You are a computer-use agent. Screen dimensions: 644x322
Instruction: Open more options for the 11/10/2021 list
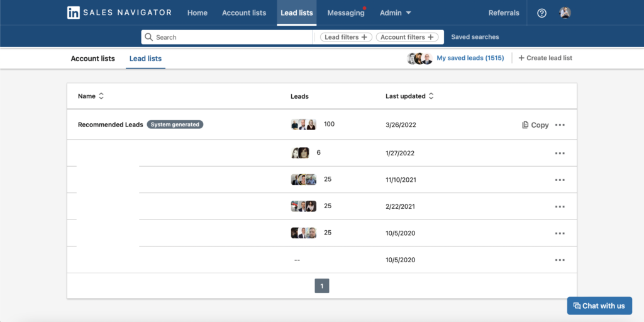pyautogui.click(x=560, y=180)
